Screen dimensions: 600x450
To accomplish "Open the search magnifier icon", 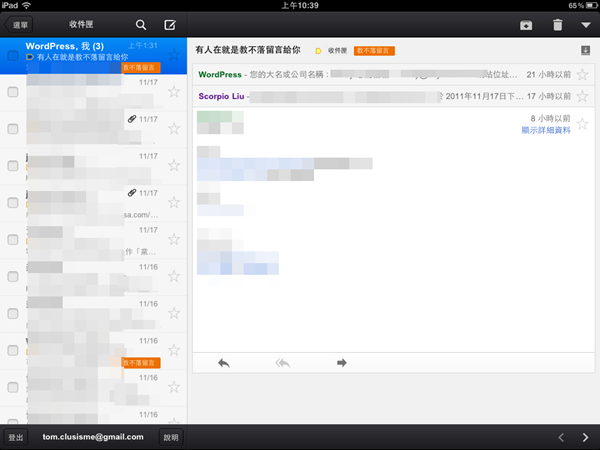I will click(x=141, y=24).
